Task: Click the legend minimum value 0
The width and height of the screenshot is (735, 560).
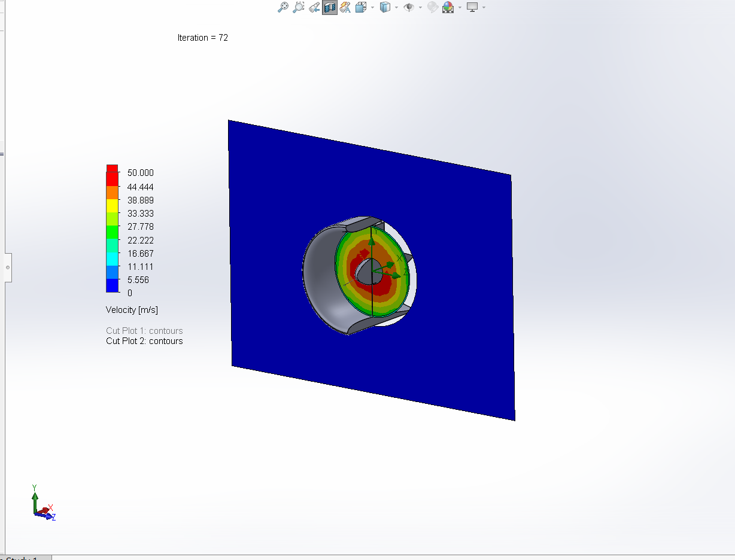Action: (130, 293)
